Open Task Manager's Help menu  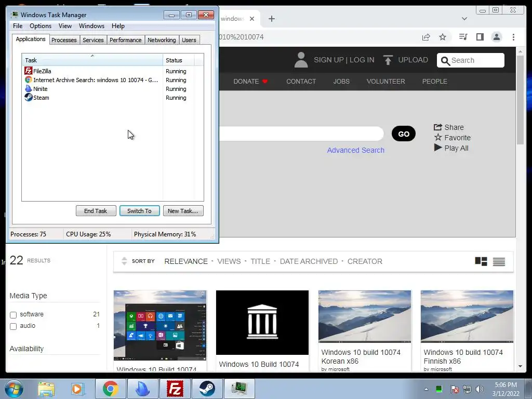click(x=118, y=26)
